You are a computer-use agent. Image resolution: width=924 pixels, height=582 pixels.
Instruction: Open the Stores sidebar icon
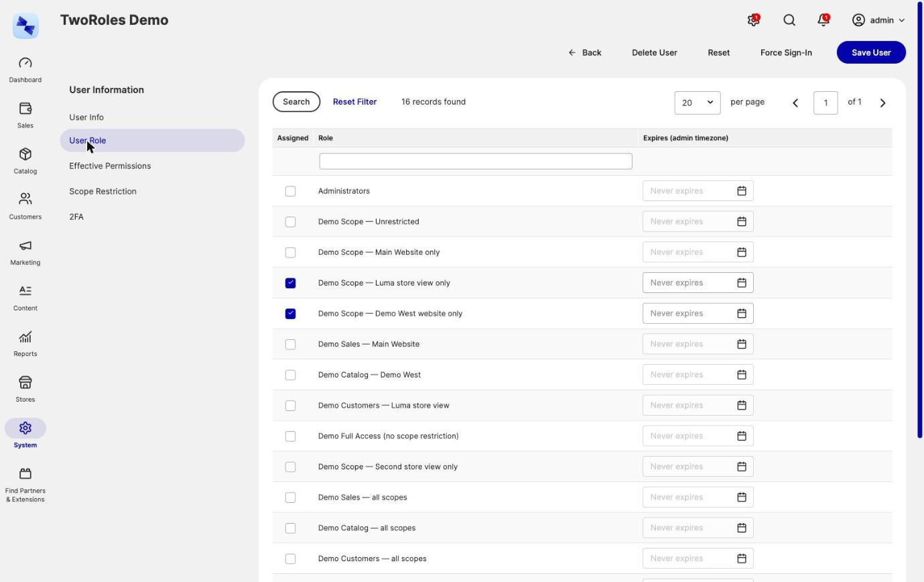tap(25, 382)
